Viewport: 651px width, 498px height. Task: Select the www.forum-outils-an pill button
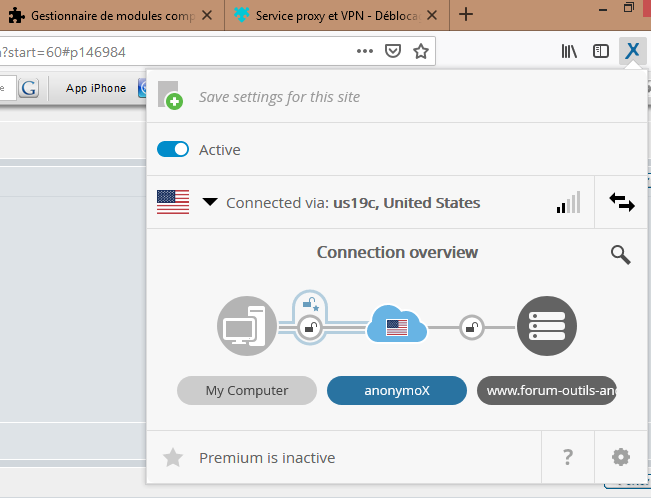coord(547,390)
